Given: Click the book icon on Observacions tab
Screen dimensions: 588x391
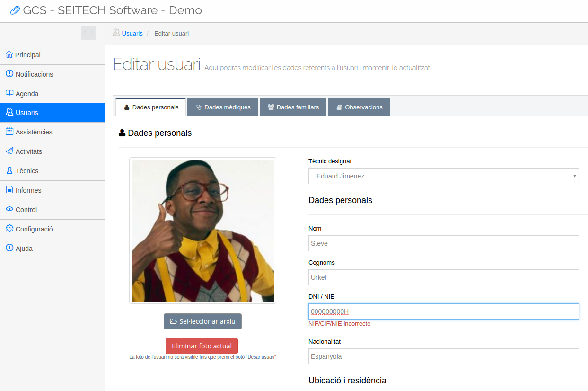Looking at the screenshot, I should coord(339,107).
